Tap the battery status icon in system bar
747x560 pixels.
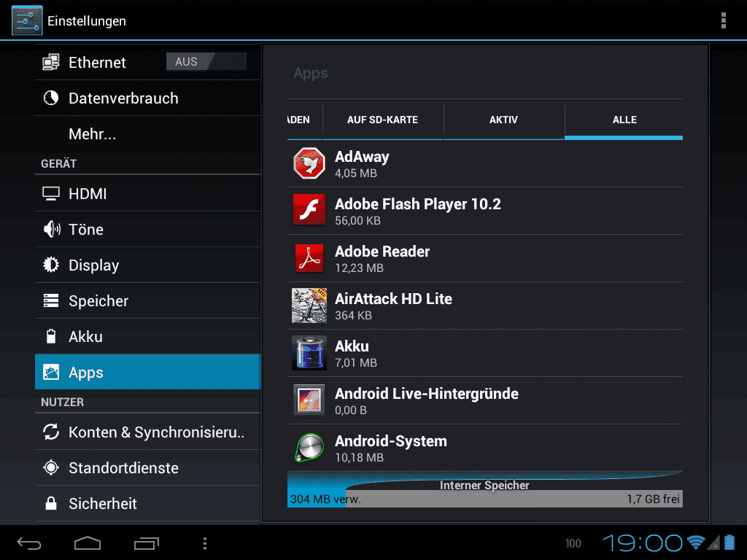(729, 542)
